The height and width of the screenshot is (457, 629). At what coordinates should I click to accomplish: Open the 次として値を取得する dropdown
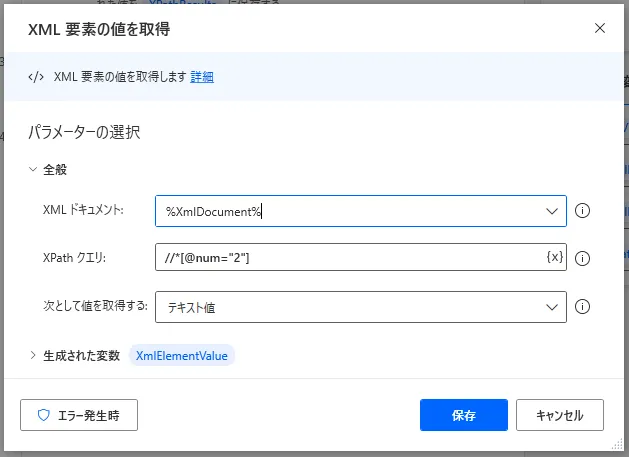click(361, 307)
